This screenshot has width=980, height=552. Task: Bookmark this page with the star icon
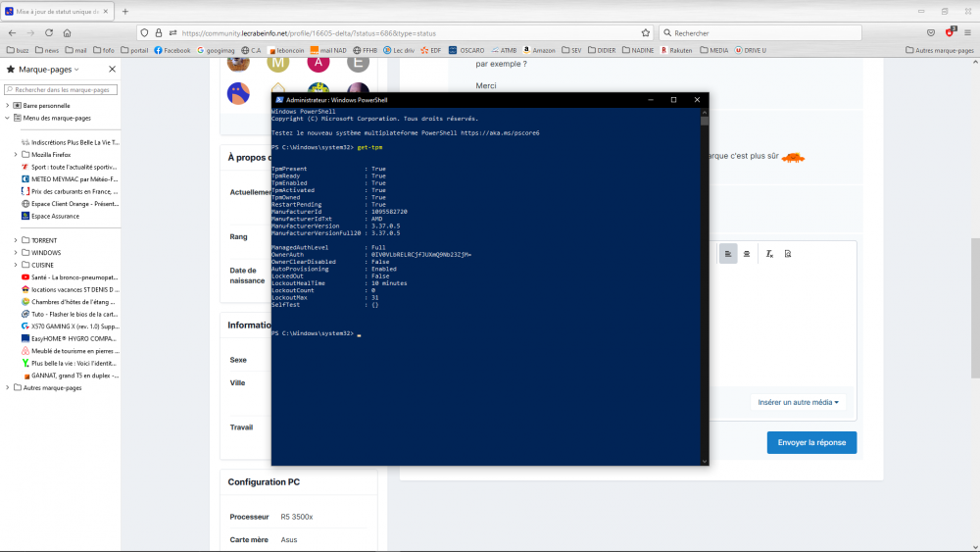pos(645,32)
